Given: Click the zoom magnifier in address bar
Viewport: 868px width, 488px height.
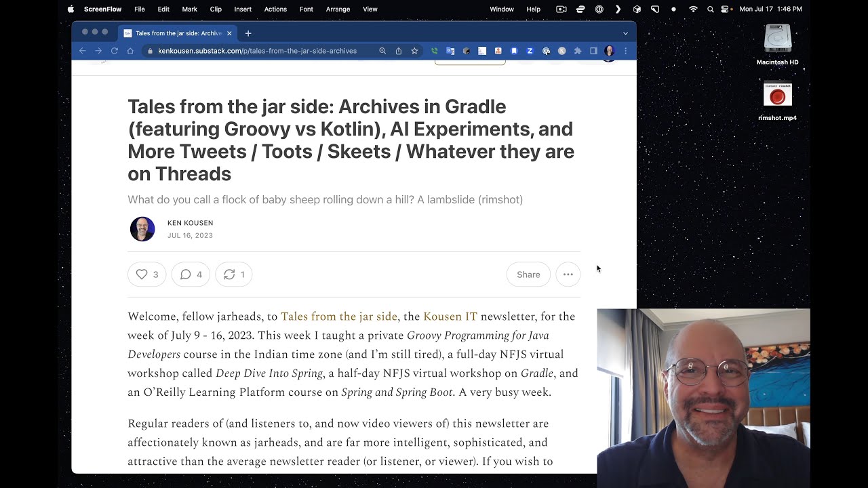Looking at the screenshot, I should pyautogui.click(x=382, y=51).
